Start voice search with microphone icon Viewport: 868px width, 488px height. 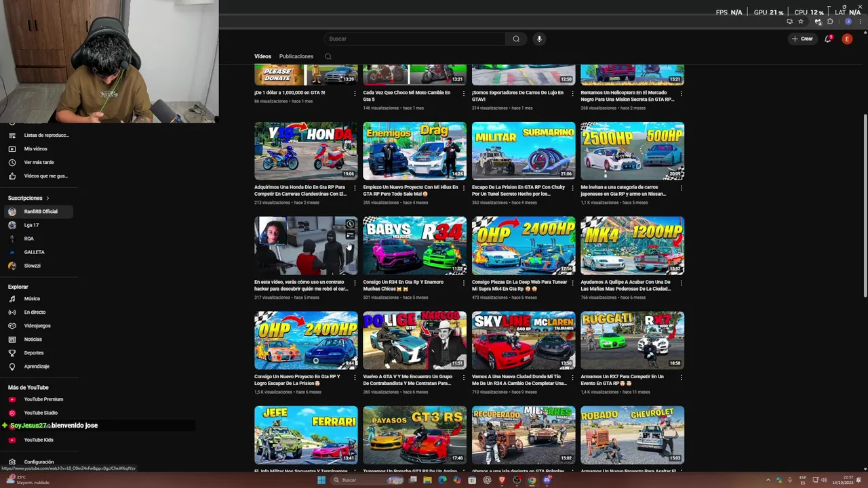tap(539, 39)
